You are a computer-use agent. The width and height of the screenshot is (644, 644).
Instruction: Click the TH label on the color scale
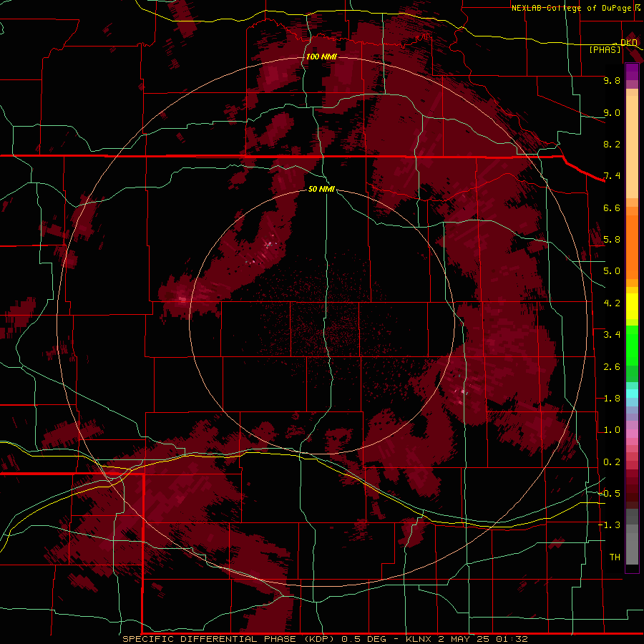[615, 557]
